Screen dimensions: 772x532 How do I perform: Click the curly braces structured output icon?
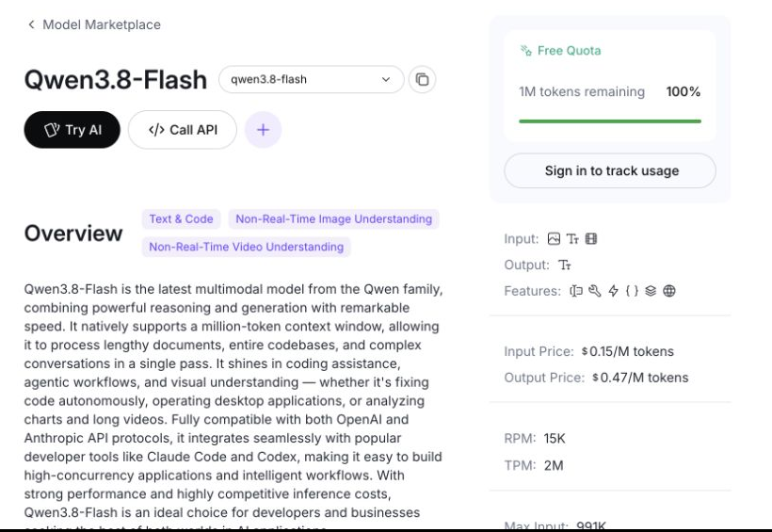coord(632,291)
